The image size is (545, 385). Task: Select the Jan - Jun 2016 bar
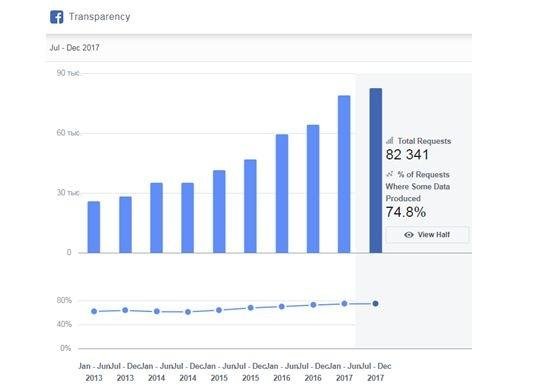pos(282,193)
